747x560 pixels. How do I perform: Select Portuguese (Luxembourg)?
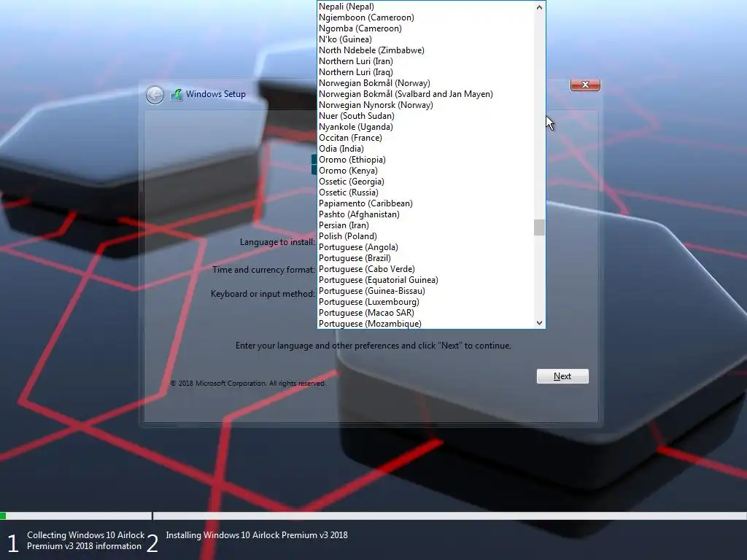point(426,303)
